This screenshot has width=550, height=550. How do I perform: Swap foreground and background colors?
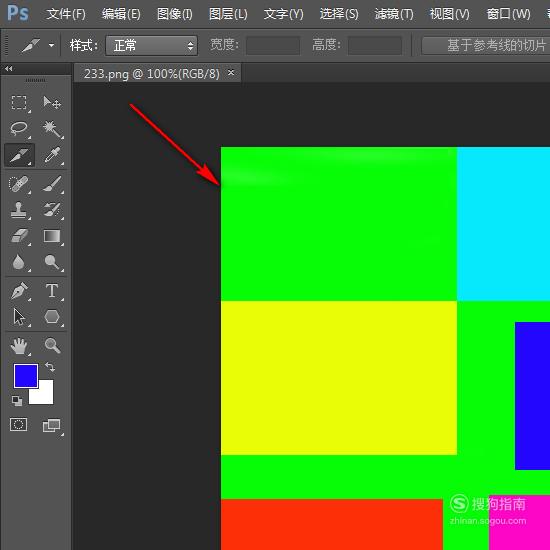coord(50,367)
